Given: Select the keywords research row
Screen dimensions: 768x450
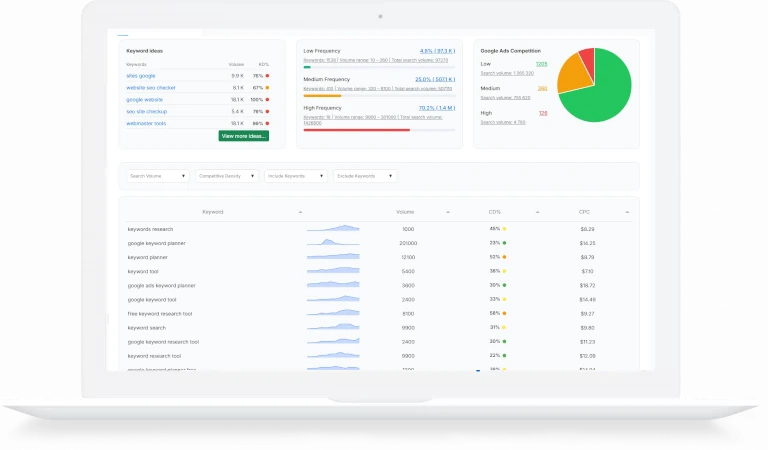Looking at the screenshot, I should click(379, 229).
